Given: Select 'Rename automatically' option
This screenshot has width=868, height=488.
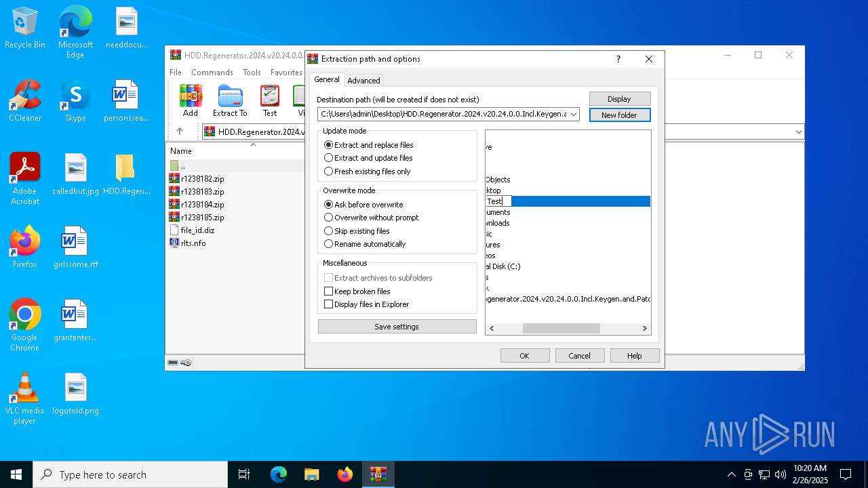Looking at the screenshot, I should 365,244.
